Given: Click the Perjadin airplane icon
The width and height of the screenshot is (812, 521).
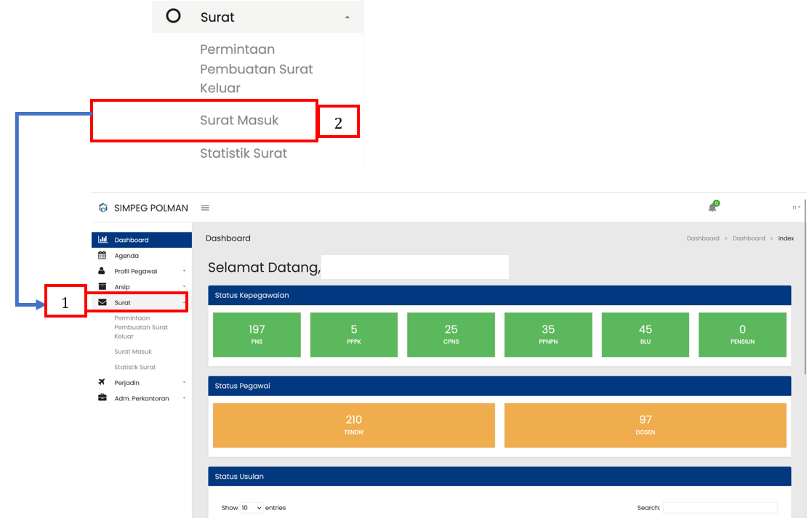Looking at the screenshot, I should [x=102, y=382].
